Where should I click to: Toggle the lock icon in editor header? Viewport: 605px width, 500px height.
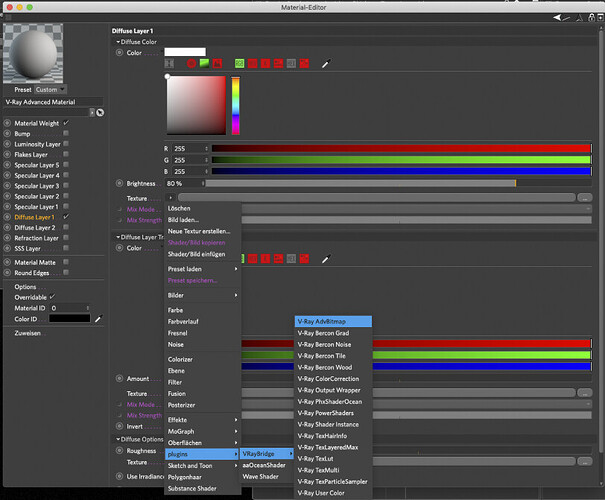click(591, 17)
